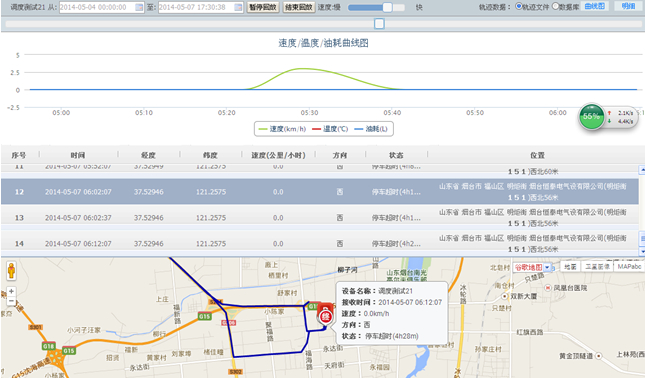
Task: Select row 12 at 06:02:07
Action: click(x=320, y=192)
